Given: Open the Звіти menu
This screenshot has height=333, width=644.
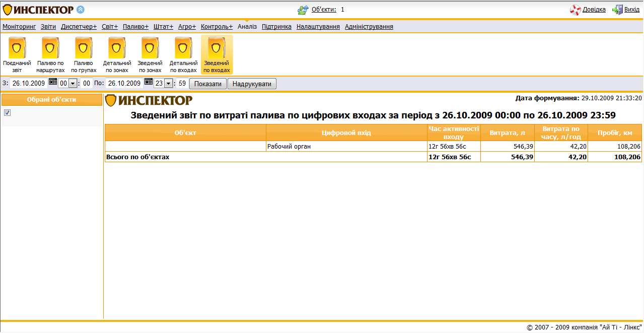Looking at the screenshot, I should (48, 27).
